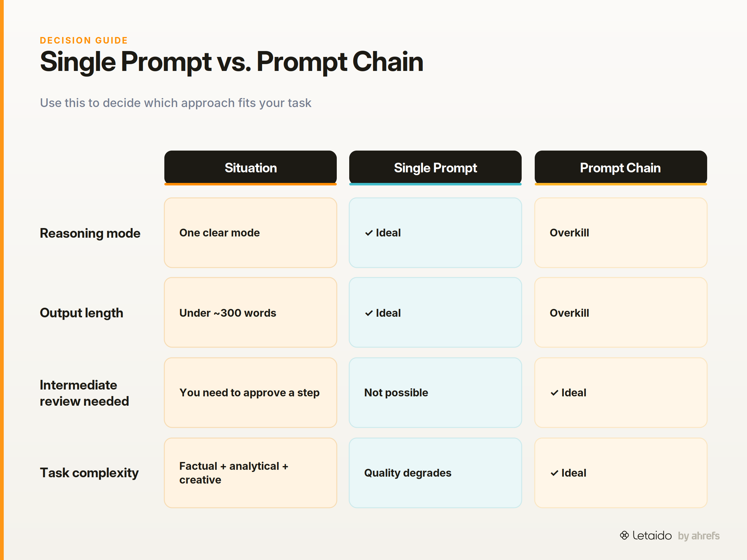Click the Letaido logo icon

coord(624,535)
